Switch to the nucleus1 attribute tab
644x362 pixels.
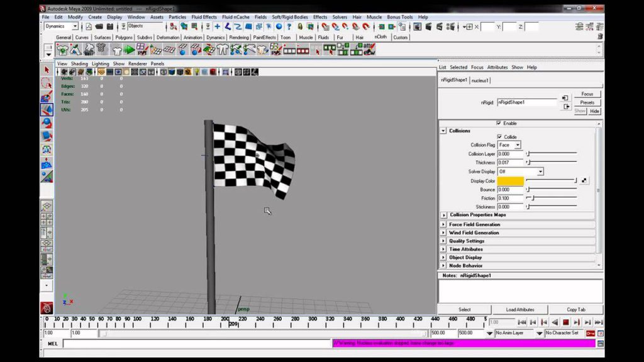(x=480, y=80)
